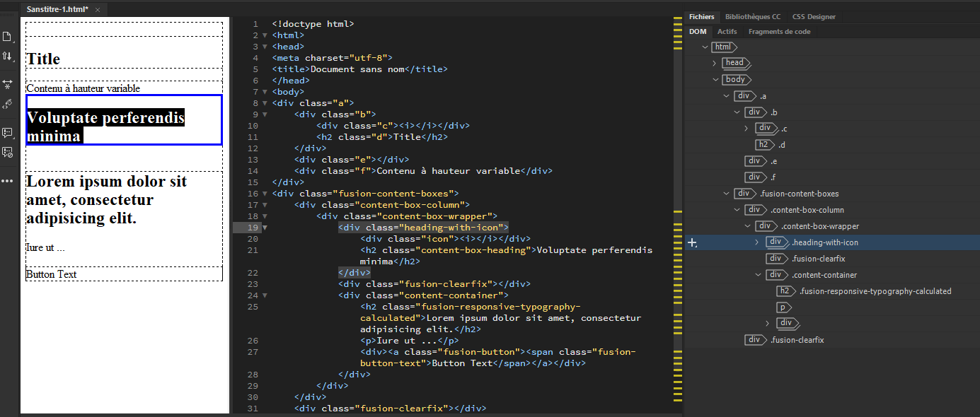The image size is (980, 417).
Task: Click the word wrap icon in left toolbar
Action: [x=8, y=83]
